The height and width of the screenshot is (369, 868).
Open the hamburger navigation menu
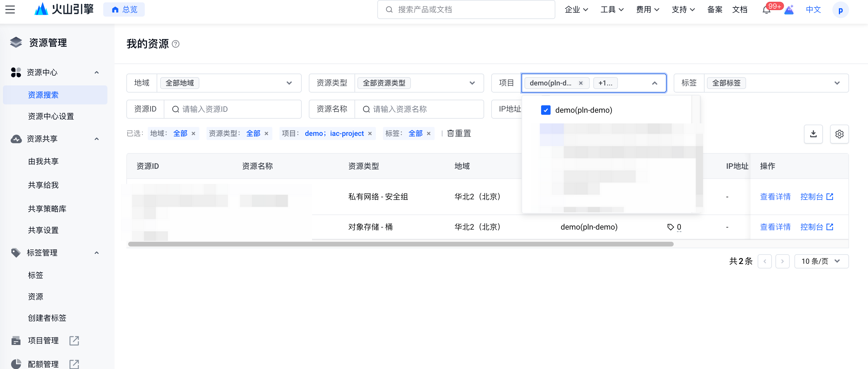click(x=10, y=9)
